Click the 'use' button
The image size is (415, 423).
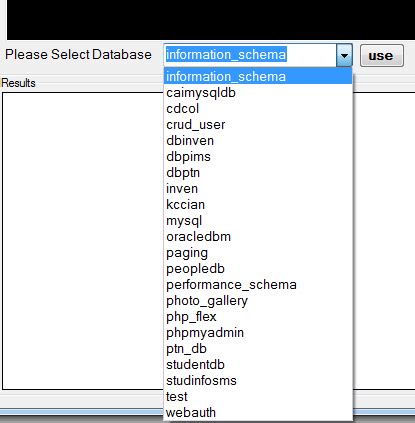(382, 56)
